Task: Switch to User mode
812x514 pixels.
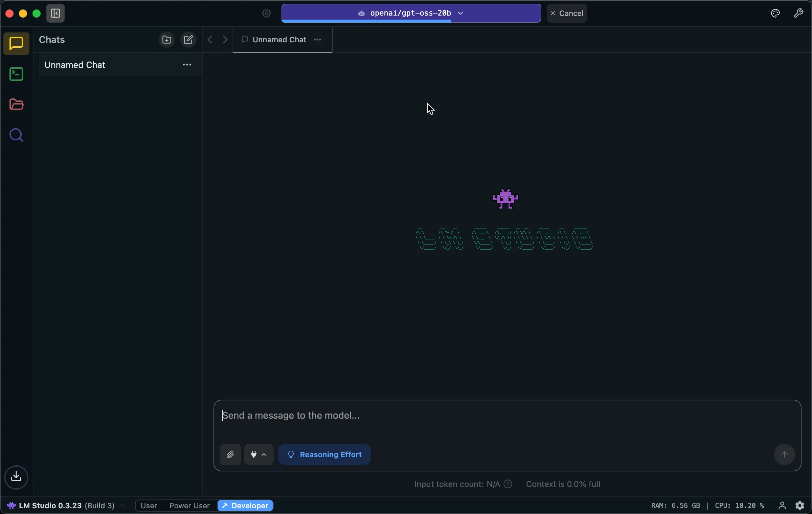Action: pos(149,506)
